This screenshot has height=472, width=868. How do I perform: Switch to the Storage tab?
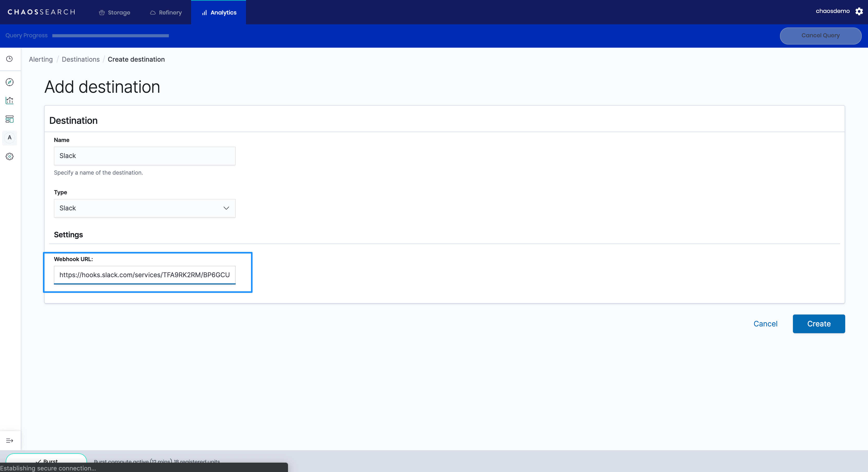coord(114,12)
